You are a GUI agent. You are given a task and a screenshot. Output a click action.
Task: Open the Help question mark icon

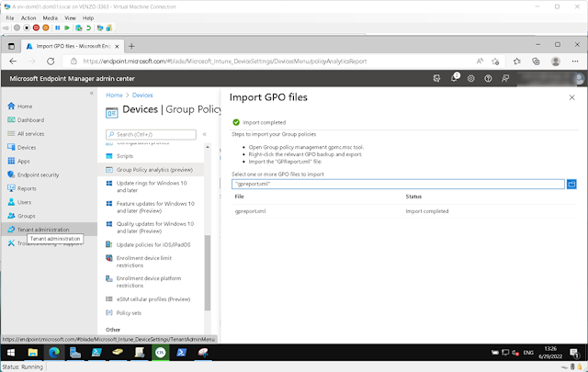click(x=488, y=78)
